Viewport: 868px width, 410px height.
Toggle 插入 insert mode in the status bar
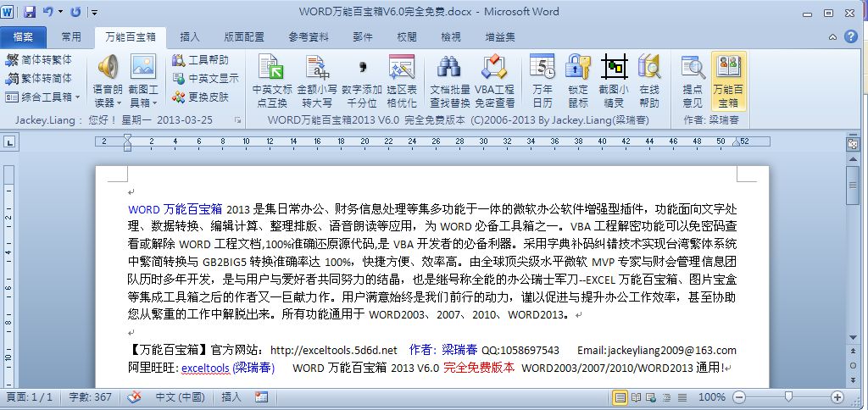(231, 396)
